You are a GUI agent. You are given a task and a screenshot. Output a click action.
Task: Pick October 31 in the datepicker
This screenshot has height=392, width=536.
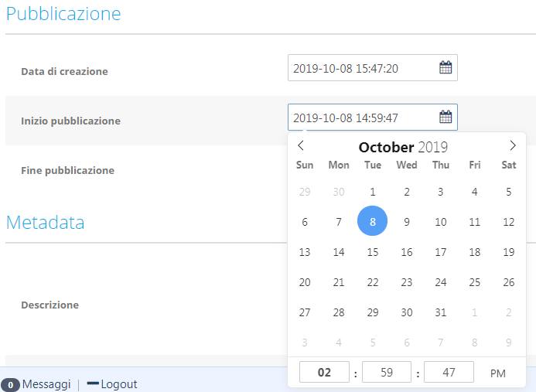coord(441,312)
